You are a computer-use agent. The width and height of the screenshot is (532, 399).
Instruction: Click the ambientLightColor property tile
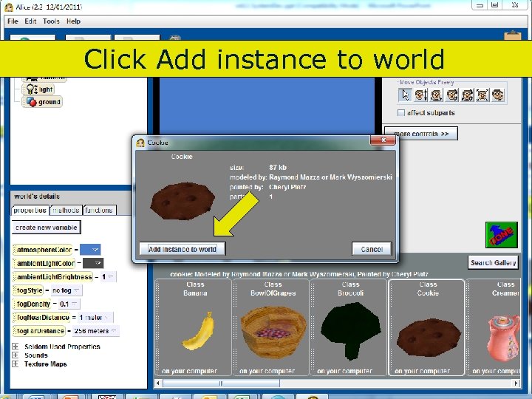(44, 263)
